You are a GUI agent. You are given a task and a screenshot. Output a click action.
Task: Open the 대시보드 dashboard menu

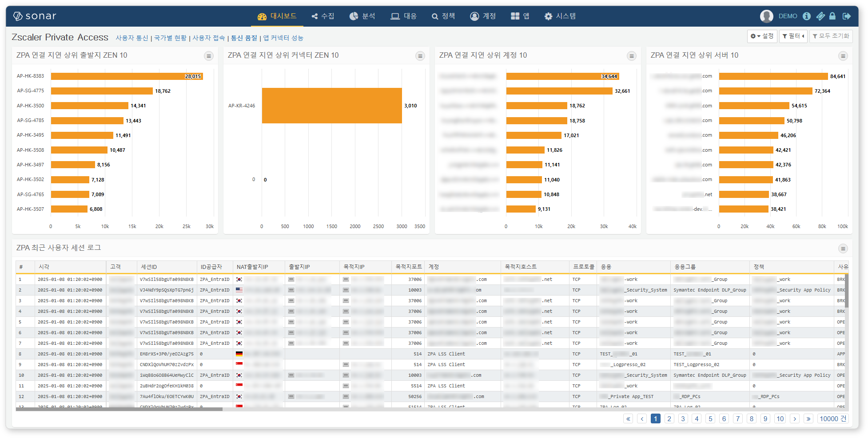[x=277, y=16]
